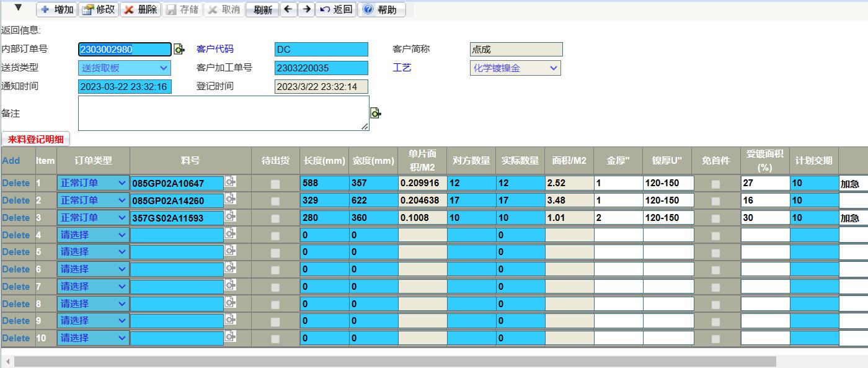Click row 2 受镀面积 field showing 16
868x368 pixels.
[765, 200]
